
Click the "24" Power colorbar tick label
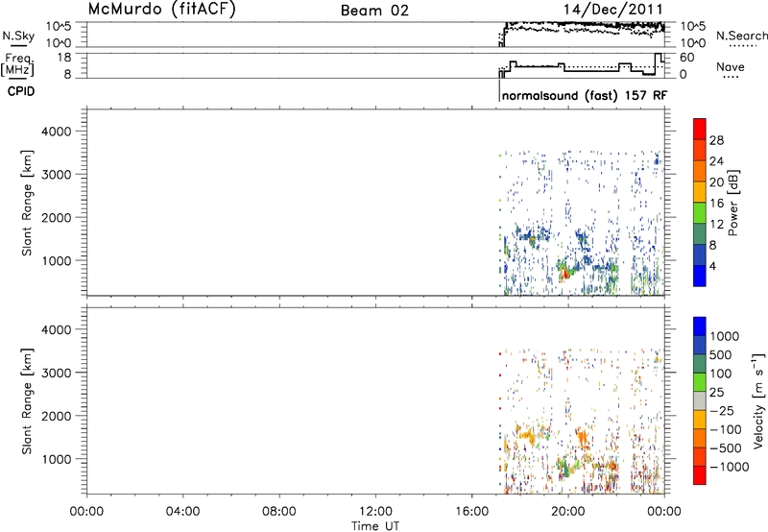(x=716, y=161)
